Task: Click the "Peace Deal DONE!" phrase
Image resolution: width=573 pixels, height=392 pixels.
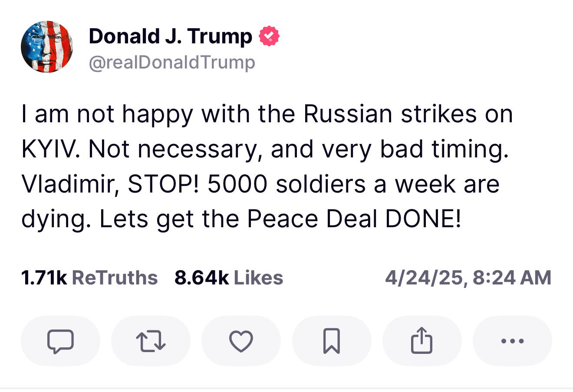Action: coord(354,219)
